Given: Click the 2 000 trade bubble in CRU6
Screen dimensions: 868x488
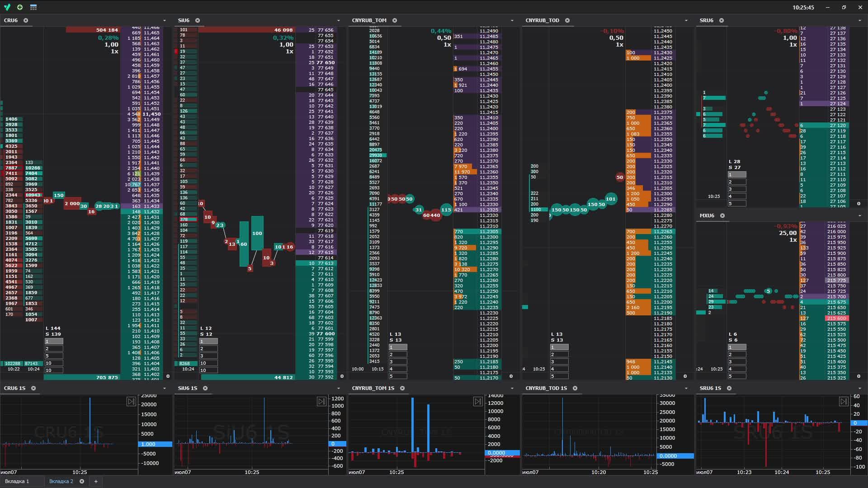Looking at the screenshot, I should (x=72, y=204).
